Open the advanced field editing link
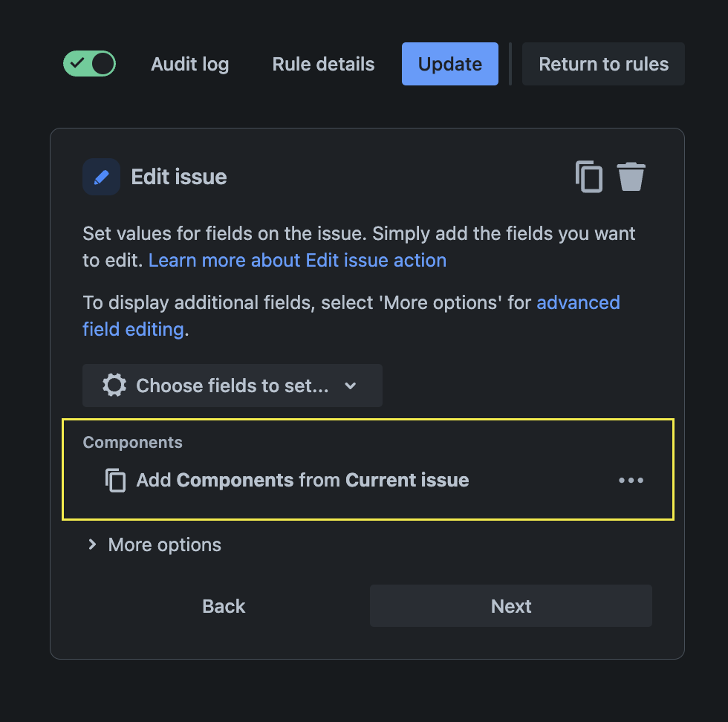This screenshot has height=722, width=728. (x=351, y=316)
